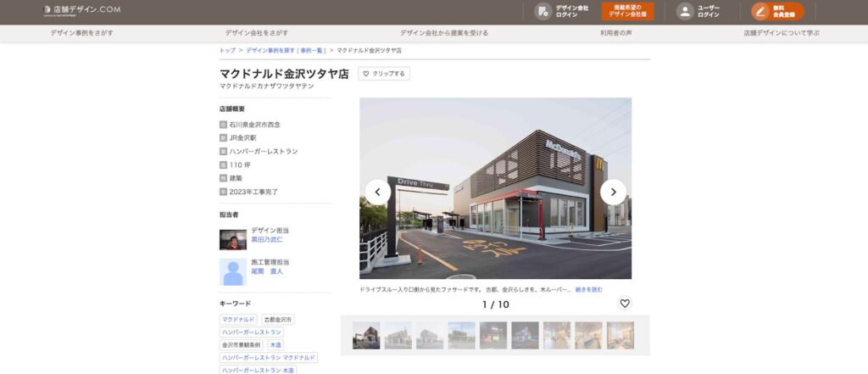Select the first gallery thumbnail
868x374 pixels.
click(366, 335)
